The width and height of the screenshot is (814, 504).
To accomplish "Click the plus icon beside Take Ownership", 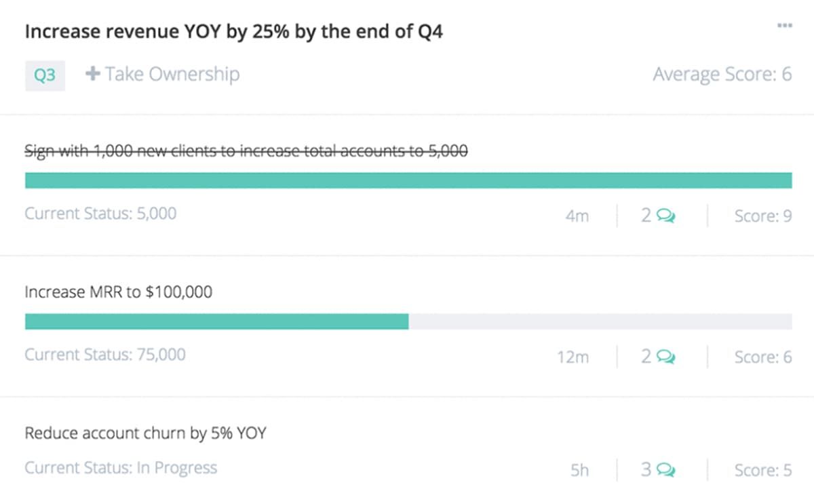I will click(92, 74).
